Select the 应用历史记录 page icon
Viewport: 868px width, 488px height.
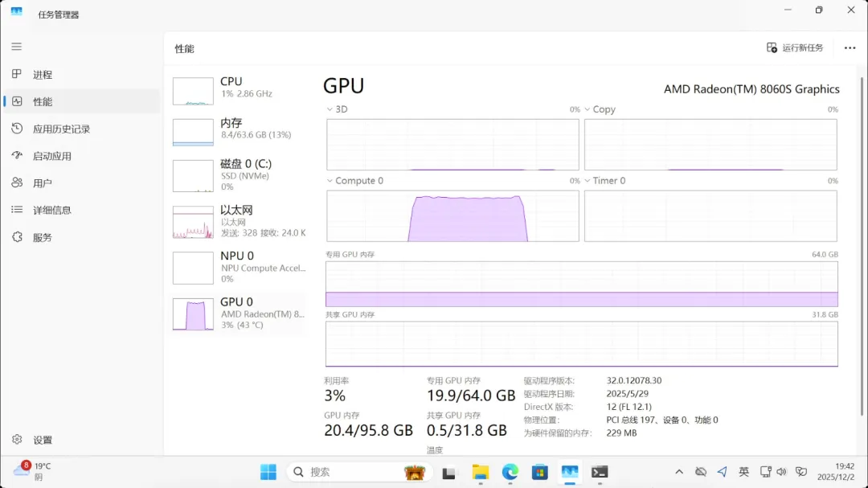(x=17, y=129)
